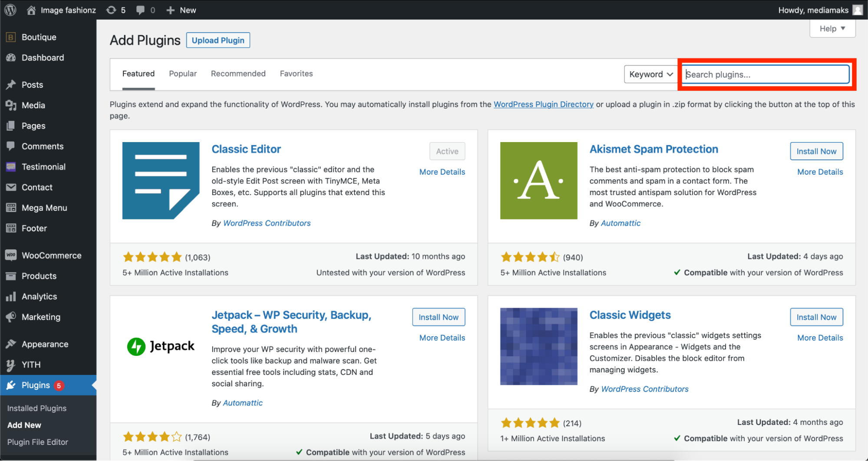The height and width of the screenshot is (461, 868).
Task: Click the Dashboard gauge icon
Action: tap(11, 58)
